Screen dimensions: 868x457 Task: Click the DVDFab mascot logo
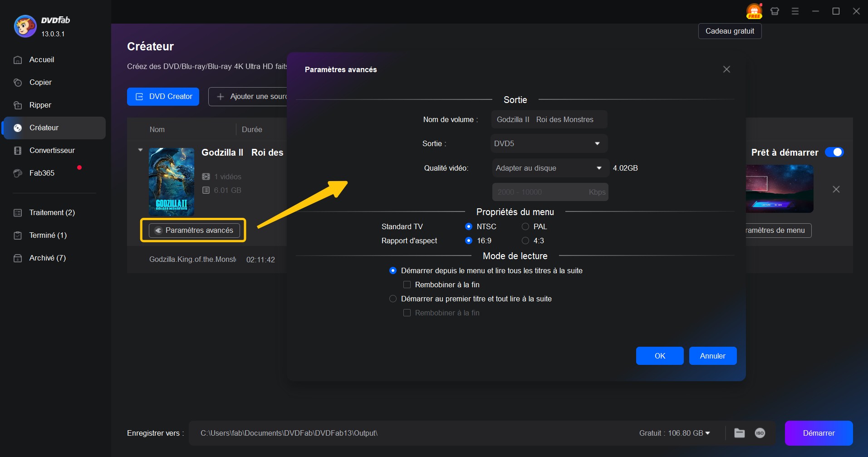[25, 26]
